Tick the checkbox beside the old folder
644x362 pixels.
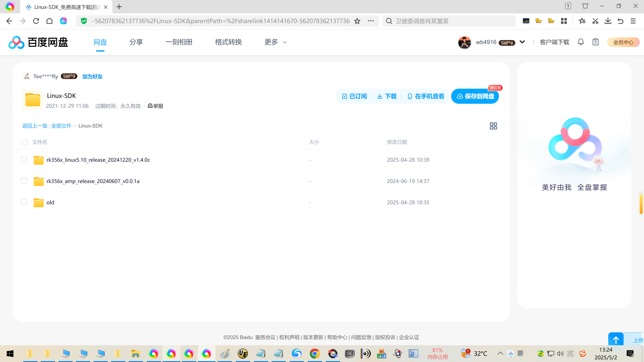coord(24,202)
